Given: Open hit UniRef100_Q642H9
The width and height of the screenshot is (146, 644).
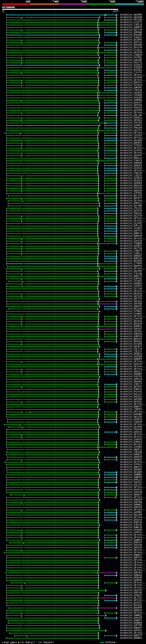Looking at the screenshot, I should pyautogui.click(x=131, y=17).
